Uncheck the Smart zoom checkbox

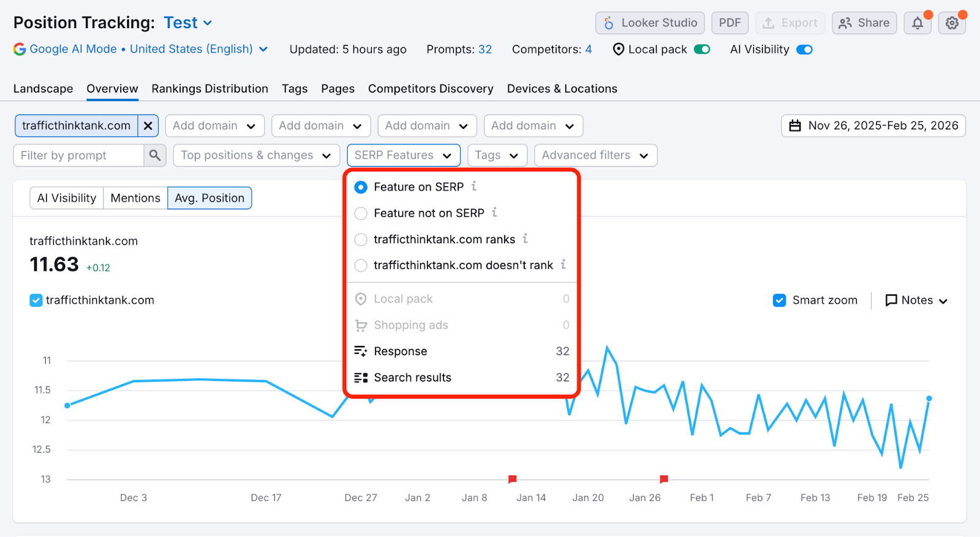(779, 300)
